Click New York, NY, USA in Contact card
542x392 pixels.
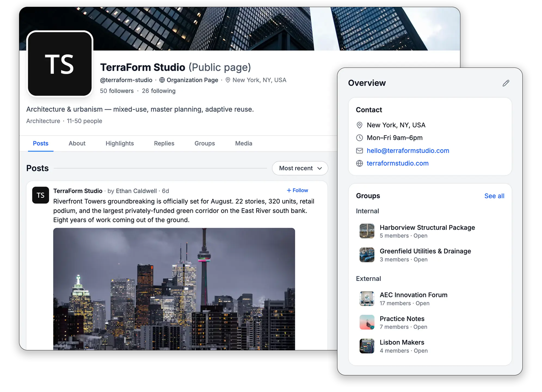(x=396, y=125)
